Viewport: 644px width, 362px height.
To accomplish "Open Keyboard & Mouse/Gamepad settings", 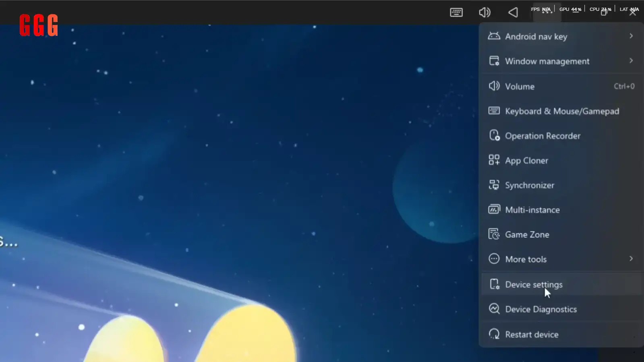I will 561,111.
